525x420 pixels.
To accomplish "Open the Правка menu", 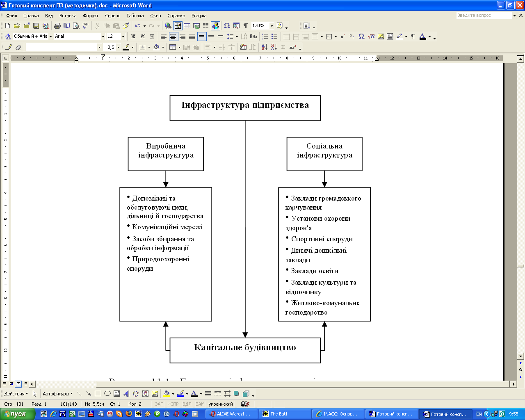I will click(31, 16).
